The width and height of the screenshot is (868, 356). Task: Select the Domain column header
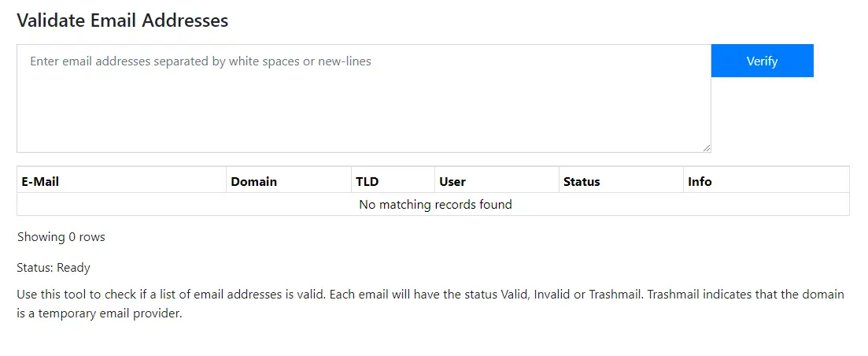(x=253, y=181)
